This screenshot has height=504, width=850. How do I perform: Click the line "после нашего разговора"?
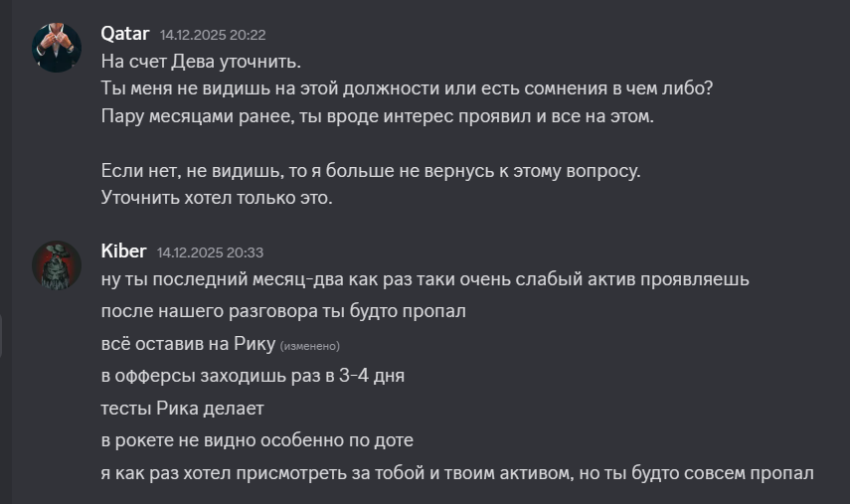pyautogui.click(x=283, y=311)
